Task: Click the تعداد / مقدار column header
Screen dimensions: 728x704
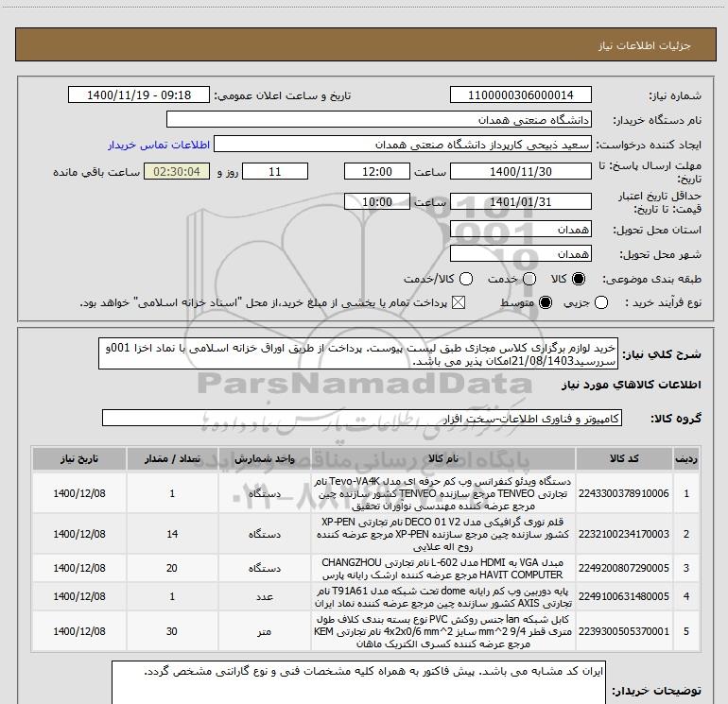Action: tap(172, 458)
